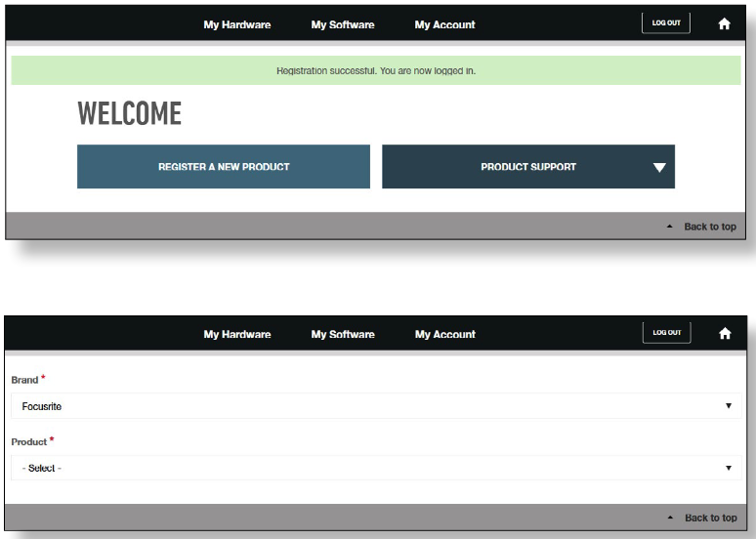Screen dimensions: 756x539
Task: Click the home icon on the Welcome page
Action: click(x=724, y=24)
